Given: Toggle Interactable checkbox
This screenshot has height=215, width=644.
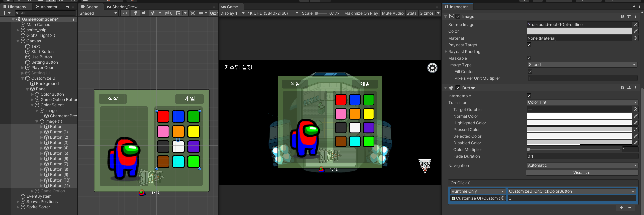Looking at the screenshot, I should tap(529, 96).
